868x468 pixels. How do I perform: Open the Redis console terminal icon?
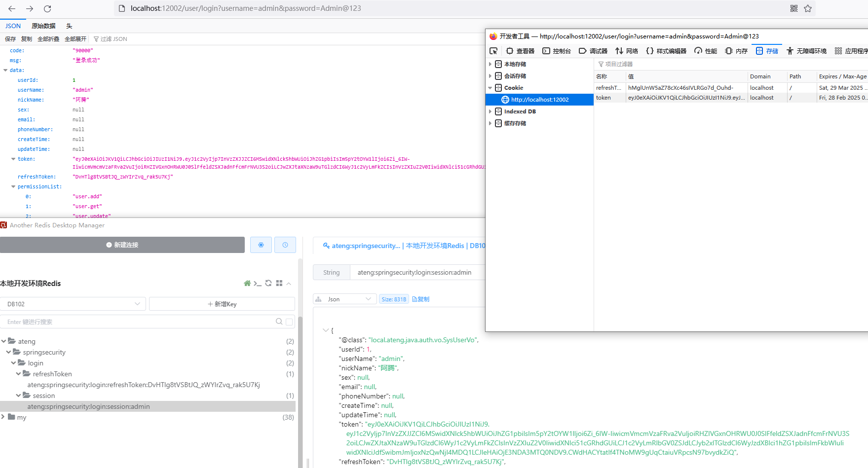point(258,283)
